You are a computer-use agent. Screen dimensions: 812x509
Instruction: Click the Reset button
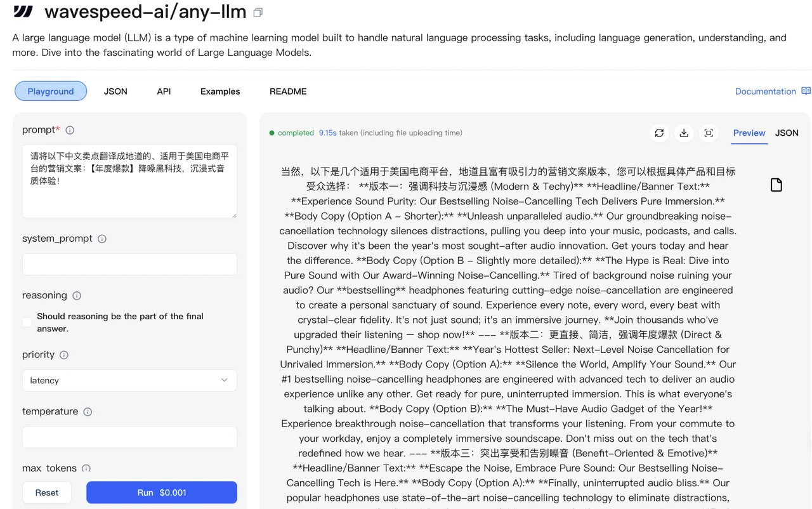(47, 492)
